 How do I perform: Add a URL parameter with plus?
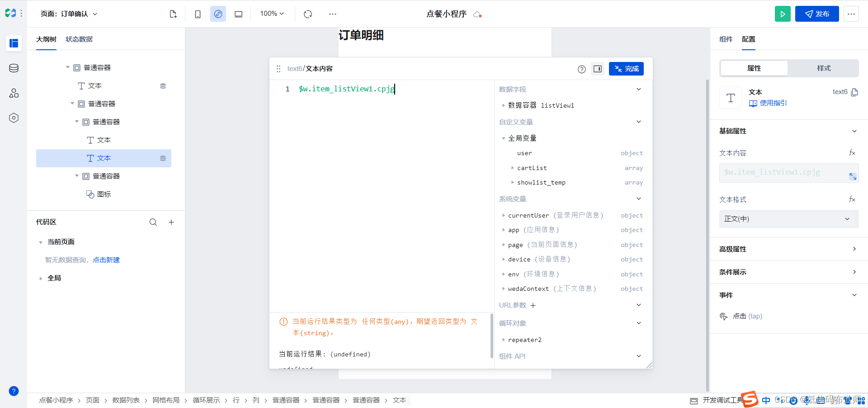click(x=533, y=305)
